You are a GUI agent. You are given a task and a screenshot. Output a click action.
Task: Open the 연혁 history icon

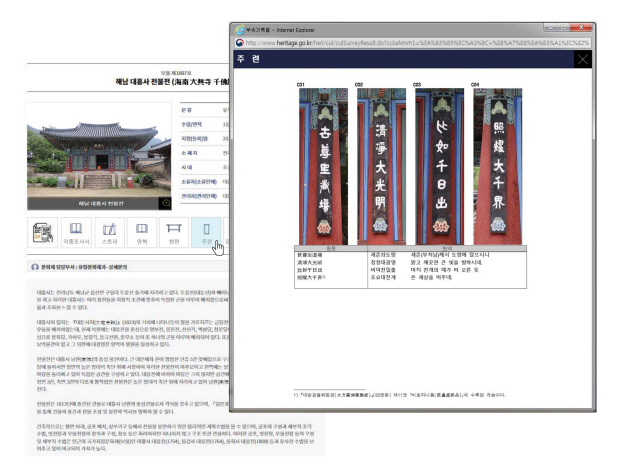[142, 232]
